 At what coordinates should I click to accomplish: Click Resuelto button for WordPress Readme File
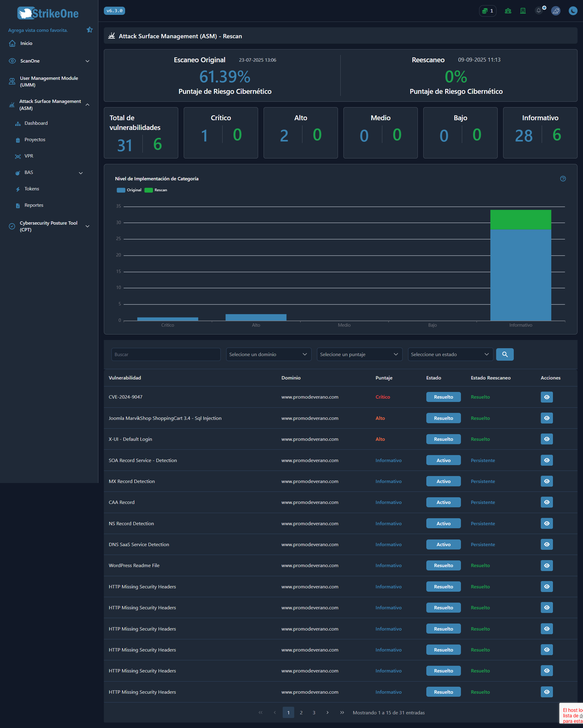click(x=443, y=565)
